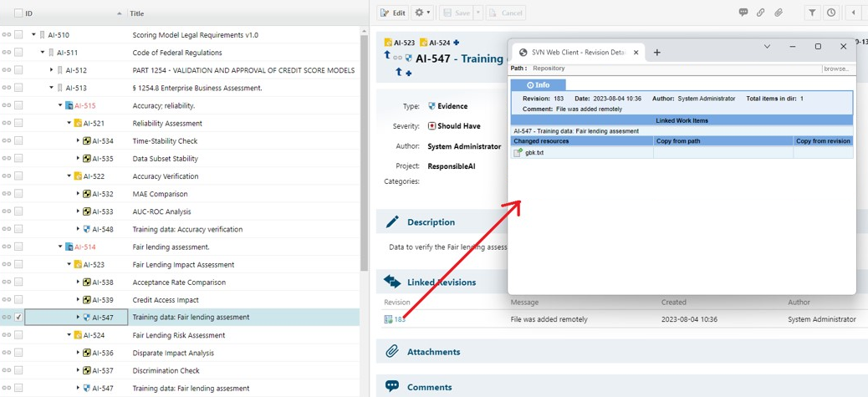
Task: Click the comments speech bubble toolbar icon
Action: coord(743,13)
